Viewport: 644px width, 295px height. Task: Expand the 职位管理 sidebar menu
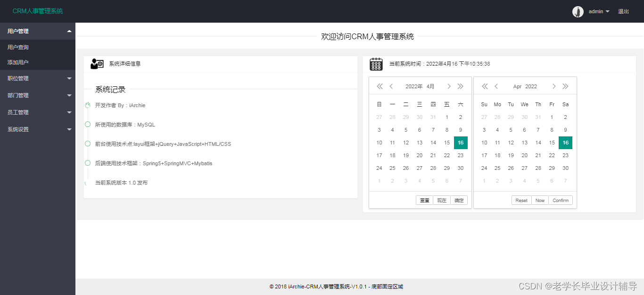38,78
